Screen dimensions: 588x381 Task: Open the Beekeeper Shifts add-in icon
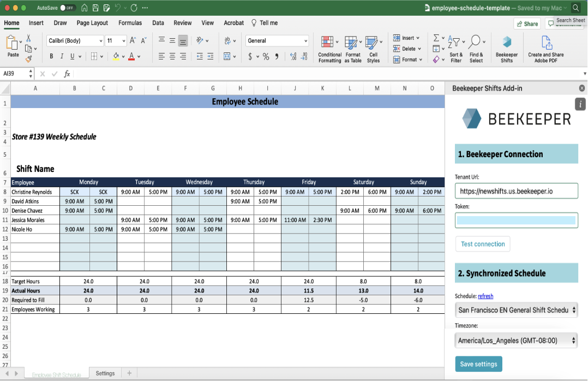tap(506, 43)
